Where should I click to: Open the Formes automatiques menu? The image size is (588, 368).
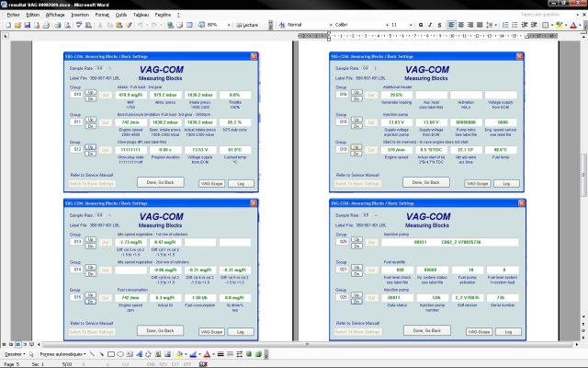[62, 354]
